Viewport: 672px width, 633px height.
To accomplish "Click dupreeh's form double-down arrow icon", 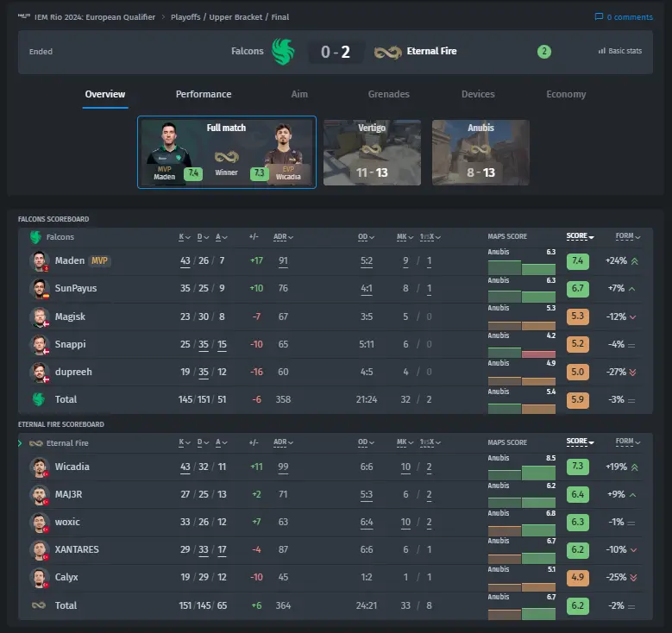I will click(x=632, y=373).
